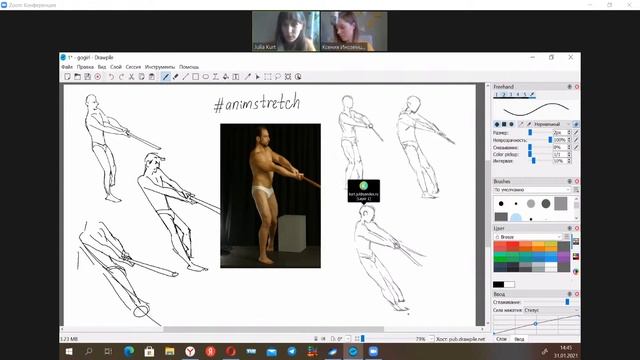Switch to the Слои tab
Viewport: 640px width, 360px height.
coord(501,339)
